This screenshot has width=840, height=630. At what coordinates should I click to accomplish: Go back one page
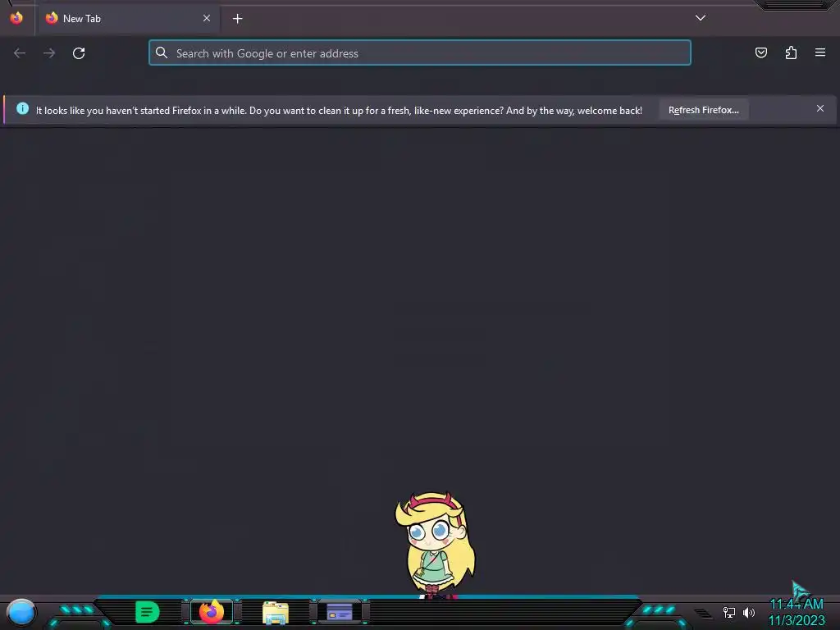pyautogui.click(x=20, y=53)
